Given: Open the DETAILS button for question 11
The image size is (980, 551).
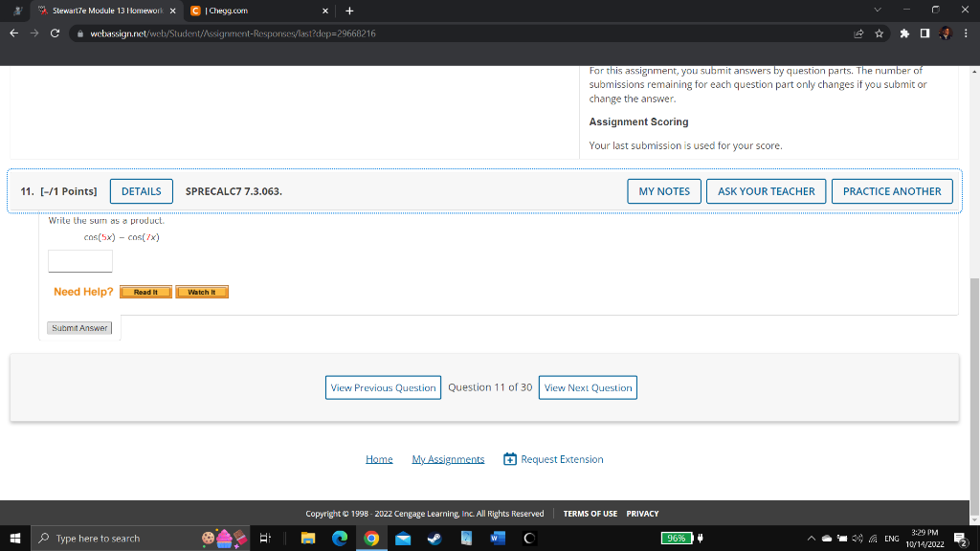Looking at the screenshot, I should (x=142, y=191).
